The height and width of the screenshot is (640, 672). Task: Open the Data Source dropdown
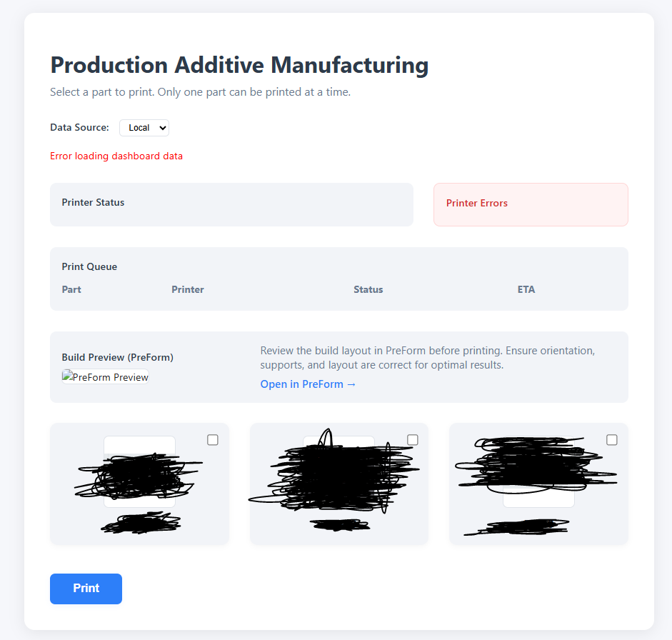point(144,128)
